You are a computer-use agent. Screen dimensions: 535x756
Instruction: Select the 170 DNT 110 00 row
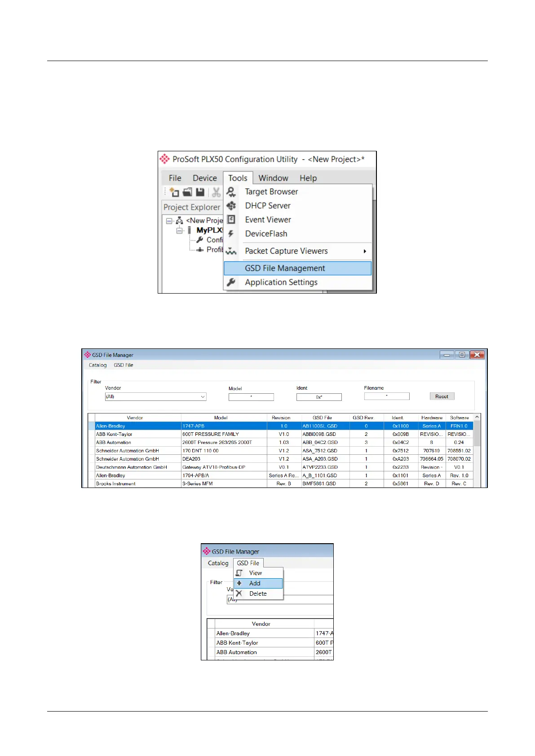pos(224,451)
